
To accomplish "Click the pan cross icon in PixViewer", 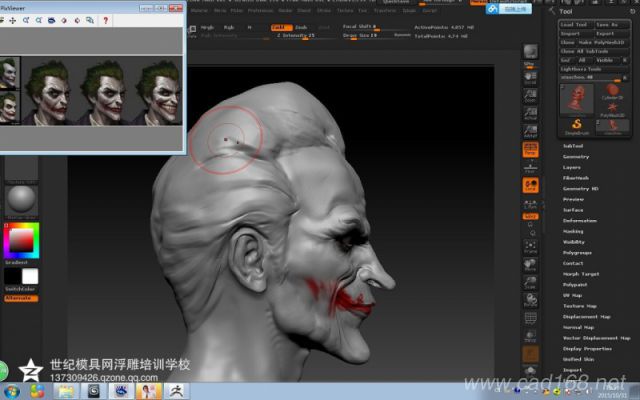I will click(x=13, y=20).
